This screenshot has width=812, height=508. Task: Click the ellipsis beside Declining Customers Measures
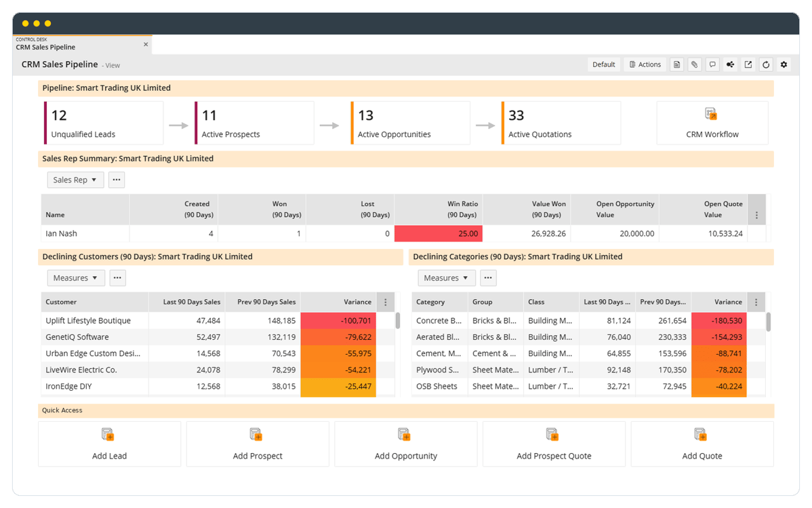117,278
